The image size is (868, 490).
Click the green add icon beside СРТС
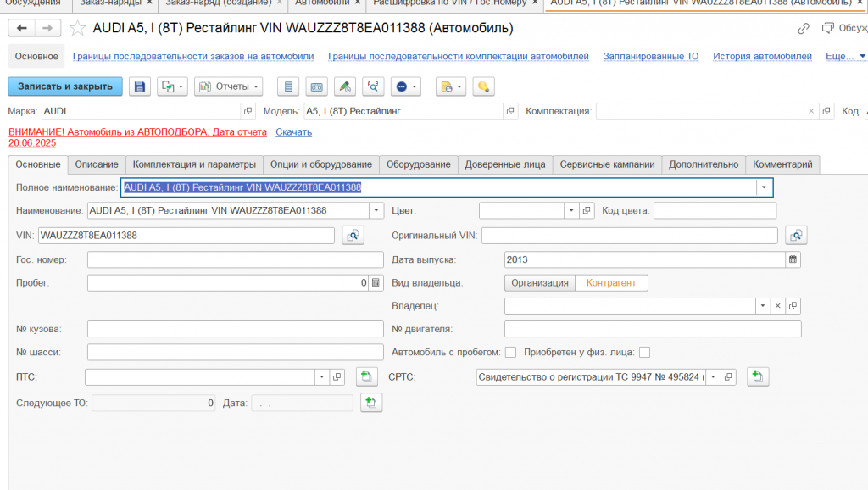point(757,376)
